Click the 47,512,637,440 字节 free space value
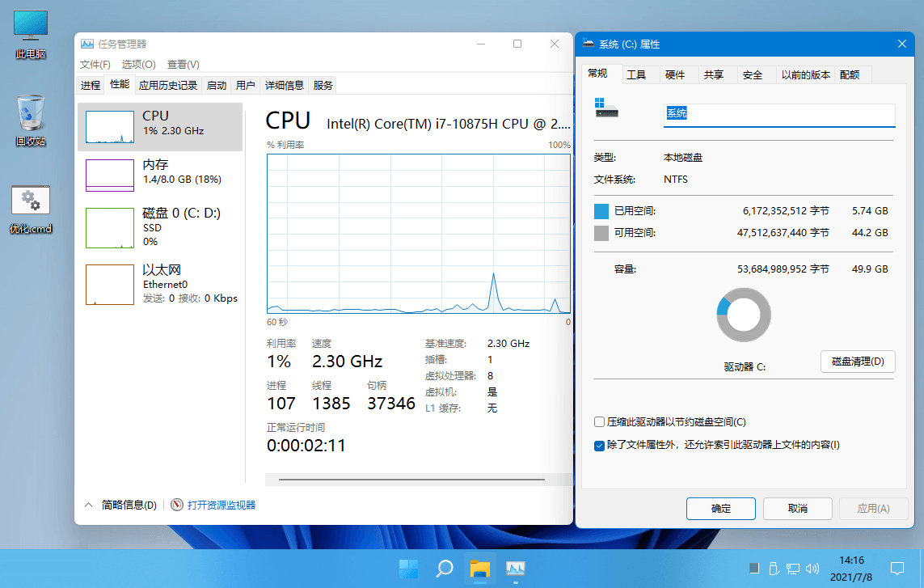 click(x=783, y=233)
